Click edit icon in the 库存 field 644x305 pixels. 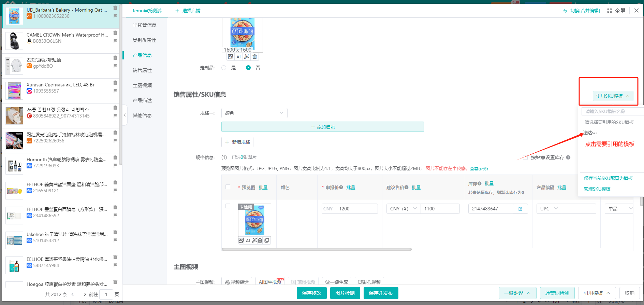[520, 209]
